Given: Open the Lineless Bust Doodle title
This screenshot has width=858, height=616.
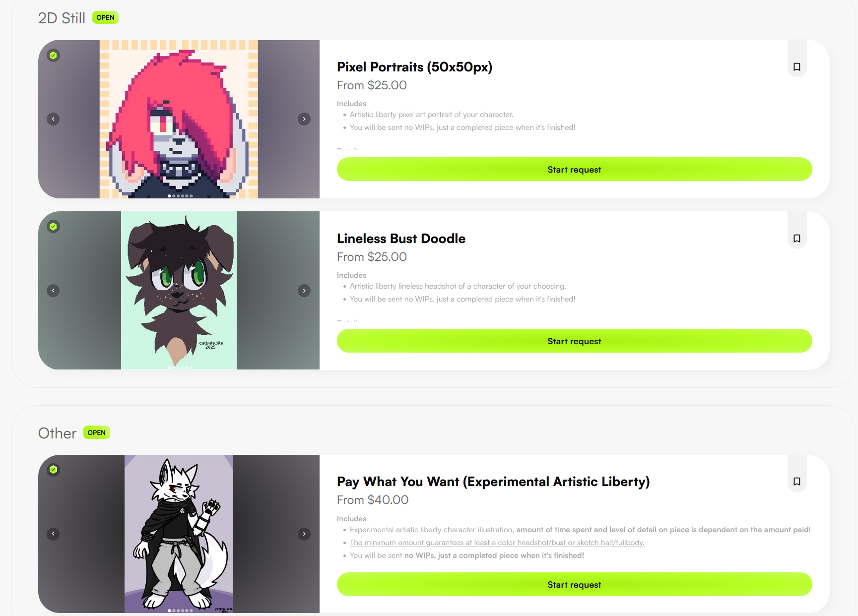Looking at the screenshot, I should coord(401,239).
